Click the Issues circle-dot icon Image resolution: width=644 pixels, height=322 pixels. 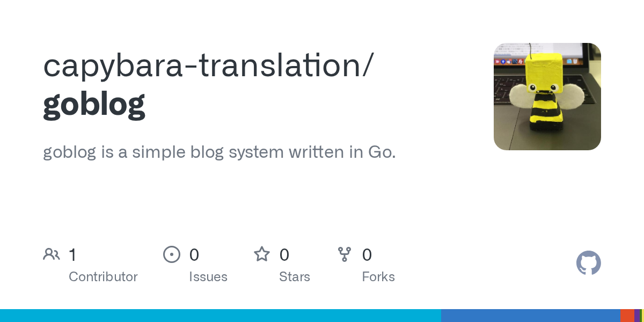pos(172,254)
